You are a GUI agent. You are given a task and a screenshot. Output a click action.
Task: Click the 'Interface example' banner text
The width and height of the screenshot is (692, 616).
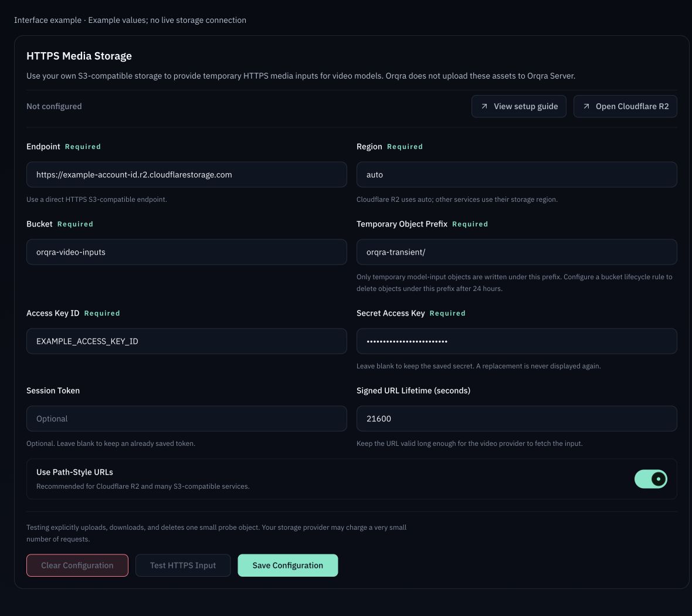130,20
